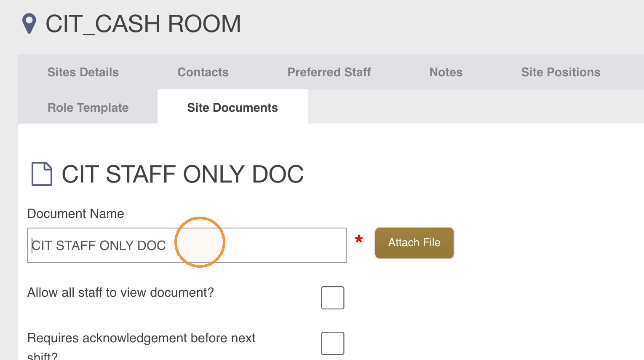Open the Preferred Staff tab
This screenshot has width=644, height=360.
[329, 72]
